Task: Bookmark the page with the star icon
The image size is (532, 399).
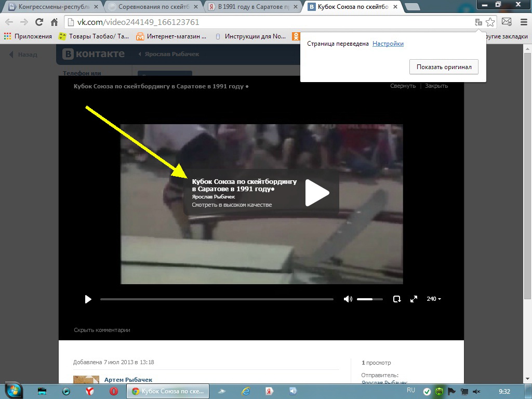Action: click(490, 22)
